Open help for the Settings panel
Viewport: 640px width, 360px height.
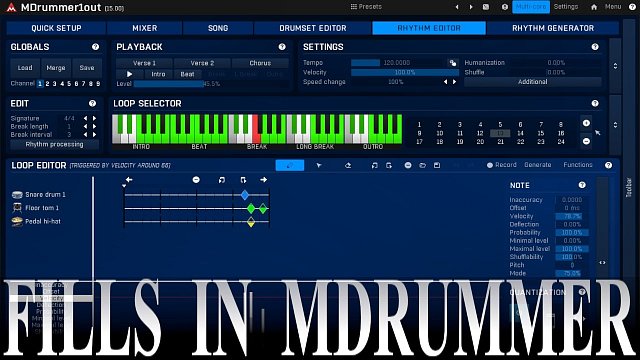(595, 47)
